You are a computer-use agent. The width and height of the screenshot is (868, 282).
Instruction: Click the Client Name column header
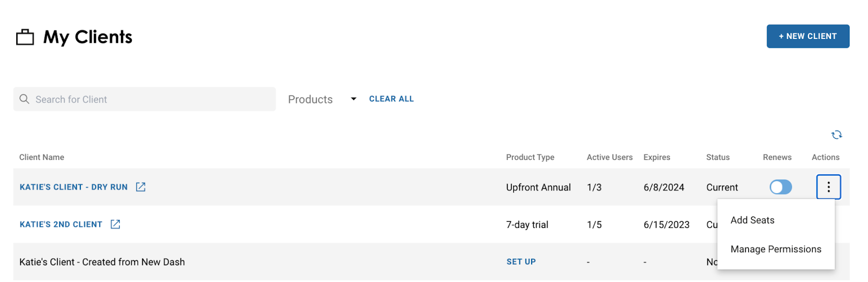click(42, 157)
